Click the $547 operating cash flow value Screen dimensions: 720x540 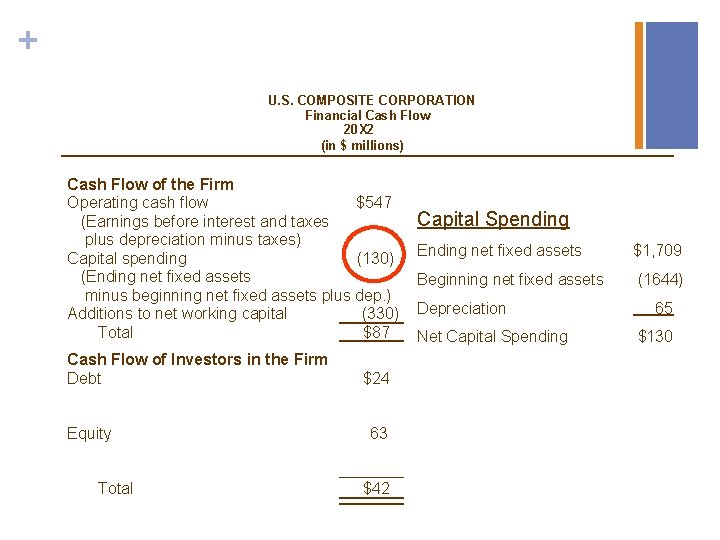pos(374,203)
